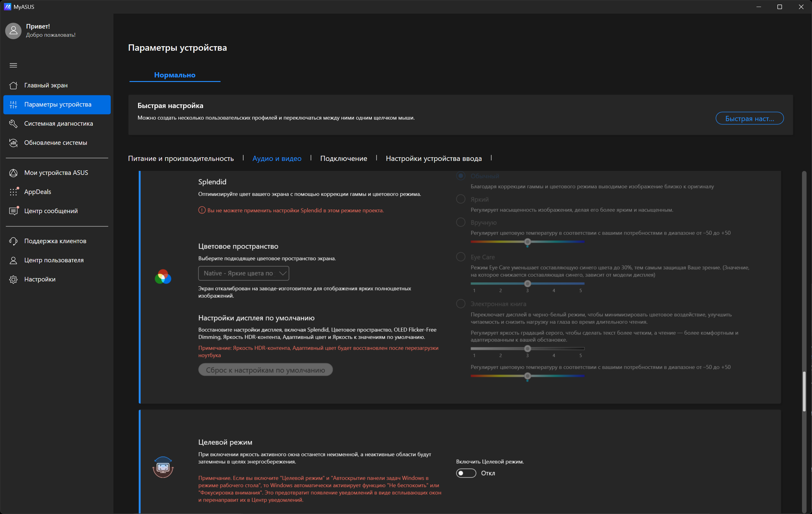Open the Подключение tab

tap(344, 158)
